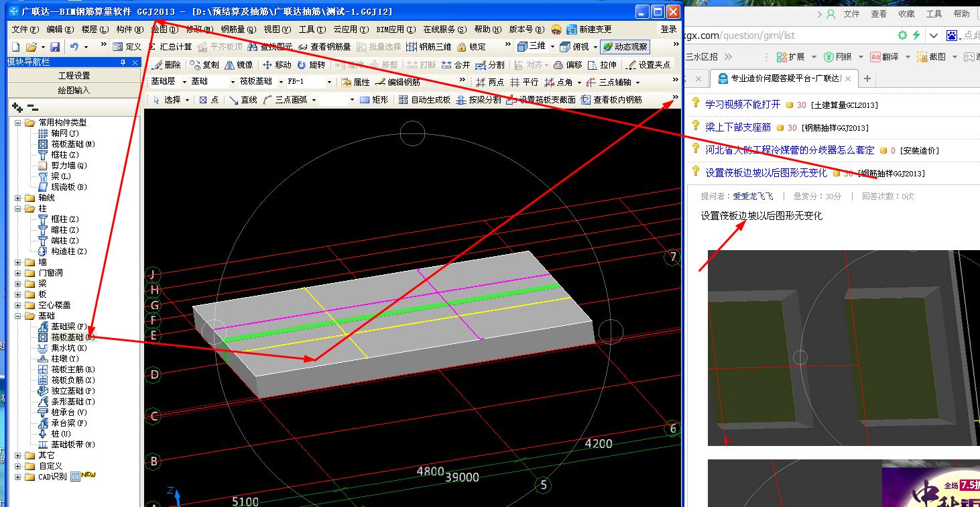Open a new browser tab with plus button
The image size is (980, 507).
click(867, 79)
